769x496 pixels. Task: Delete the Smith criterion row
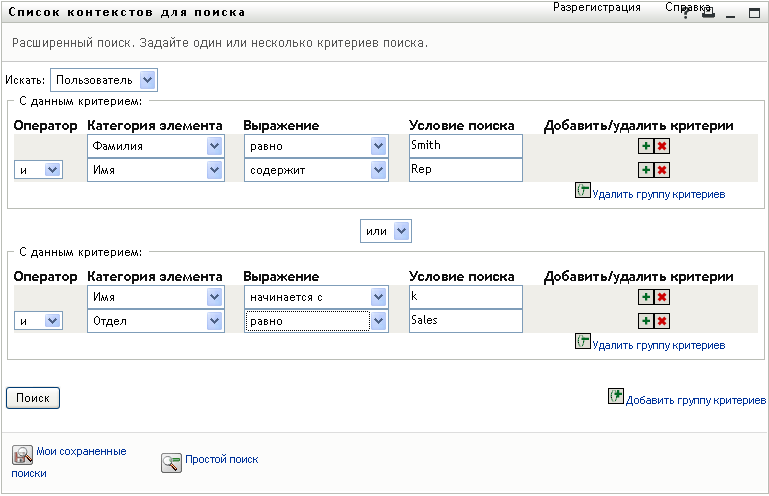point(662,146)
